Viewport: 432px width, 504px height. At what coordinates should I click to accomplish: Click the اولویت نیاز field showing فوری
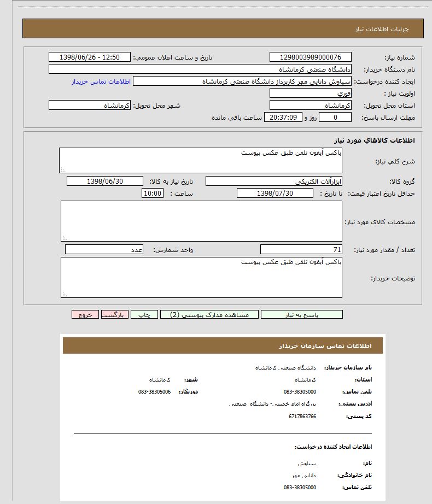(310, 93)
